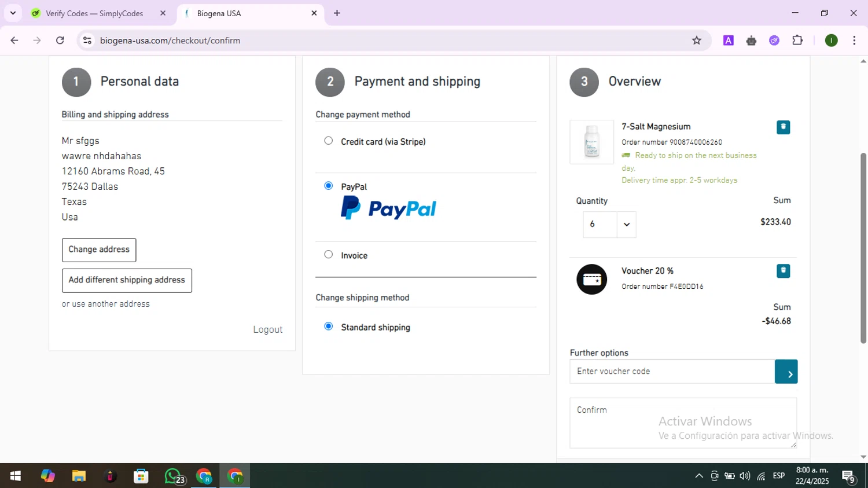Open the Extensions puzzle menu
The image size is (868, 488).
[x=797, y=41]
